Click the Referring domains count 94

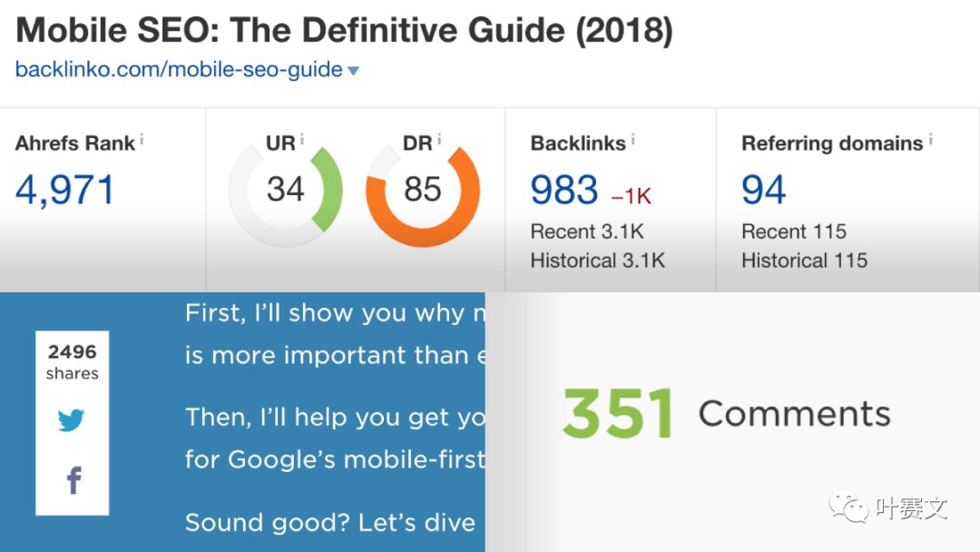[763, 190]
